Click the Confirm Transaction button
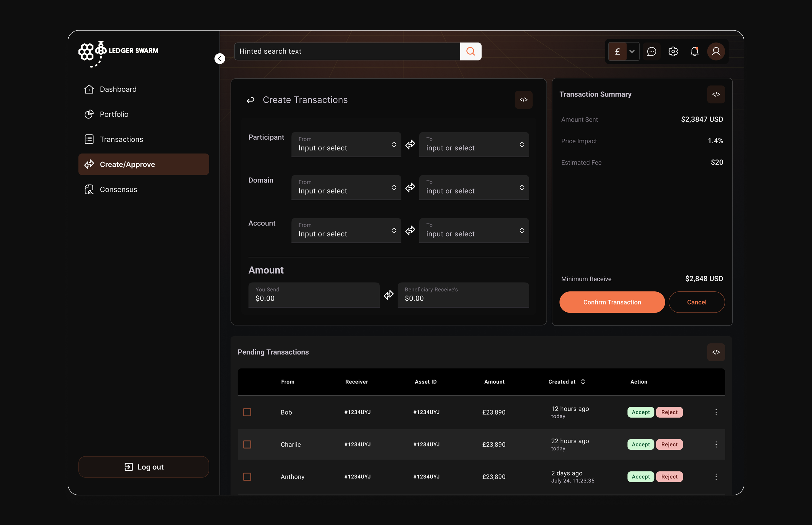 612,302
